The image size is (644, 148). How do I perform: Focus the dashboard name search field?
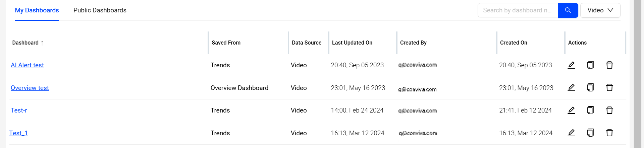518,10
